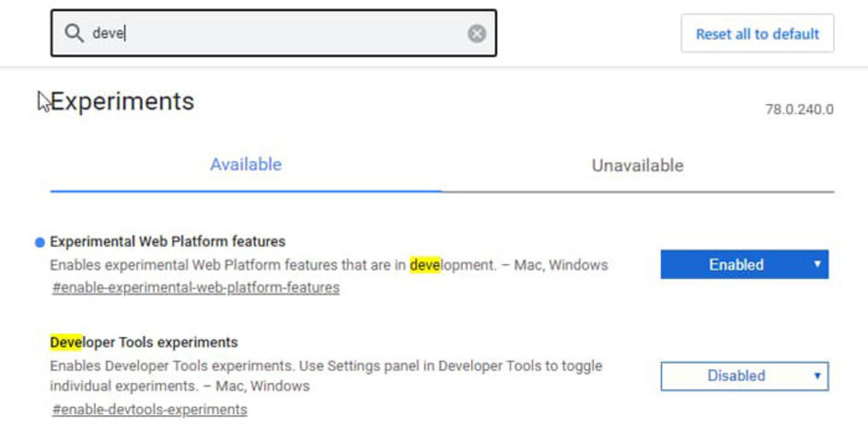Open the #enable-devtools-experiments anchor link
The width and height of the screenshot is (868, 429).
[150, 410]
